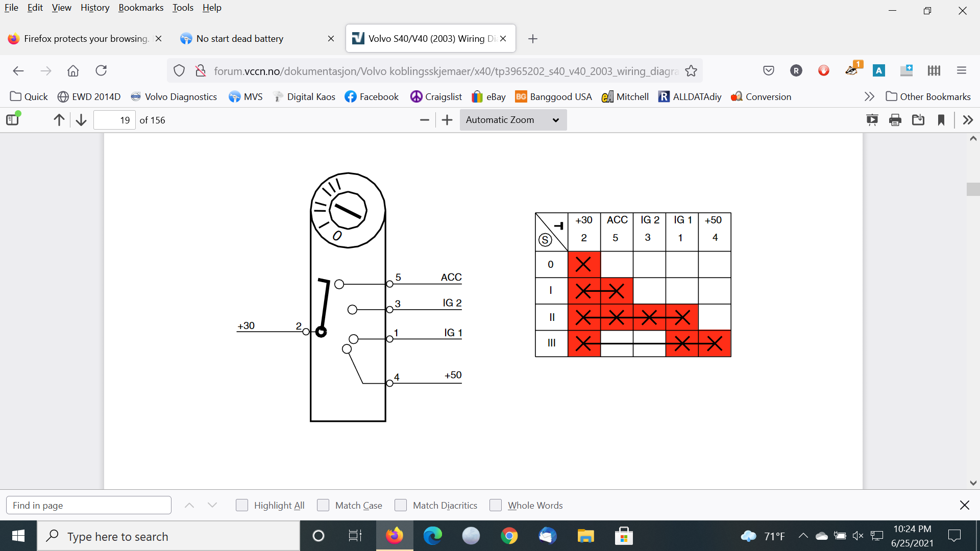
Task: Switch to presentation mode icon
Action: click(872, 120)
